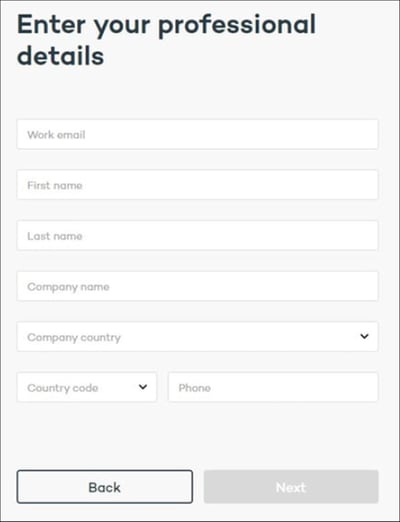Screen dimensions: 400x522
Task: Click the 'Last name' placeholder label
Action: [55, 236]
